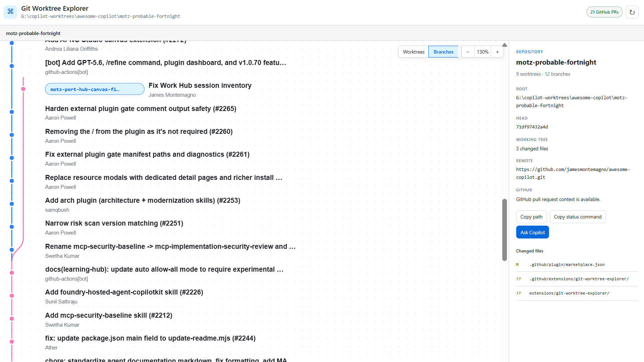Screen dimensions: 644x362
Task: Click author name Andrea Liliana Griffiths
Action: pyautogui.click(x=71, y=49)
